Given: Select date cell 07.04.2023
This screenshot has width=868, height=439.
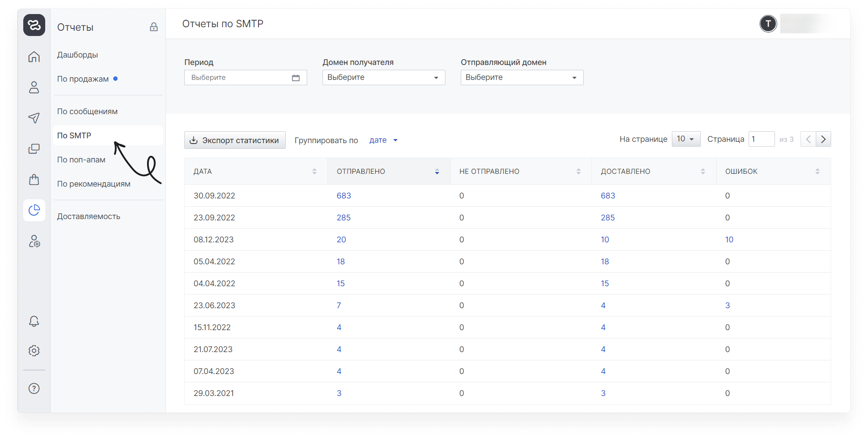Looking at the screenshot, I should click(214, 371).
